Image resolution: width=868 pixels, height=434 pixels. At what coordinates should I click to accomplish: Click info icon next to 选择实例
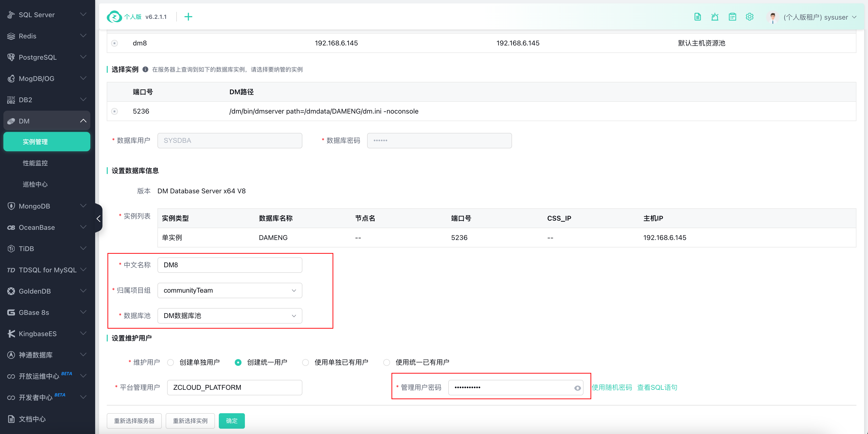(x=145, y=69)
